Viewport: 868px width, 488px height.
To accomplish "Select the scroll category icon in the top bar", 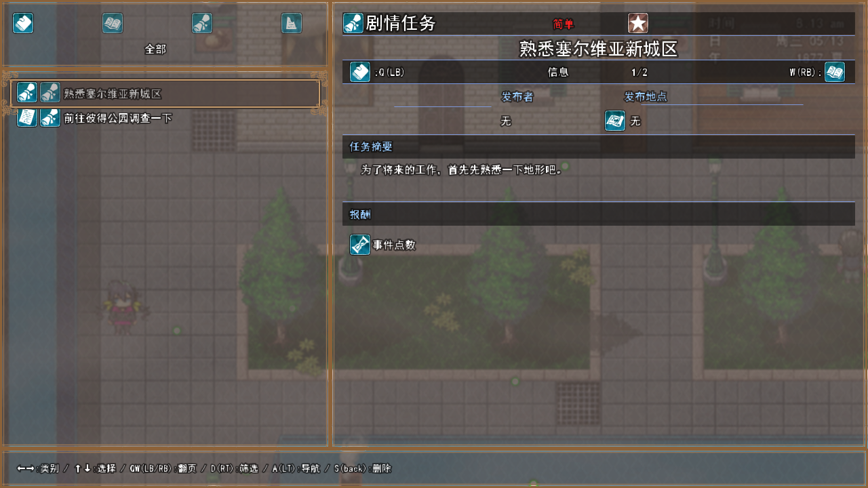I will click(202, 23).
